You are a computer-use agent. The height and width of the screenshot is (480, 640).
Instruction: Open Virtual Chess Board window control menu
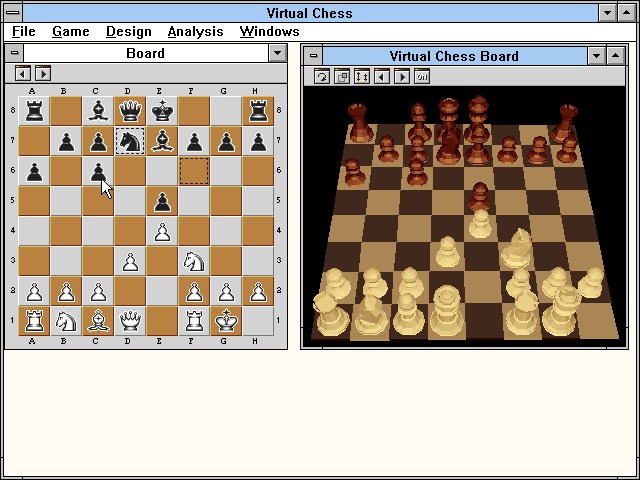click(315, 56)
